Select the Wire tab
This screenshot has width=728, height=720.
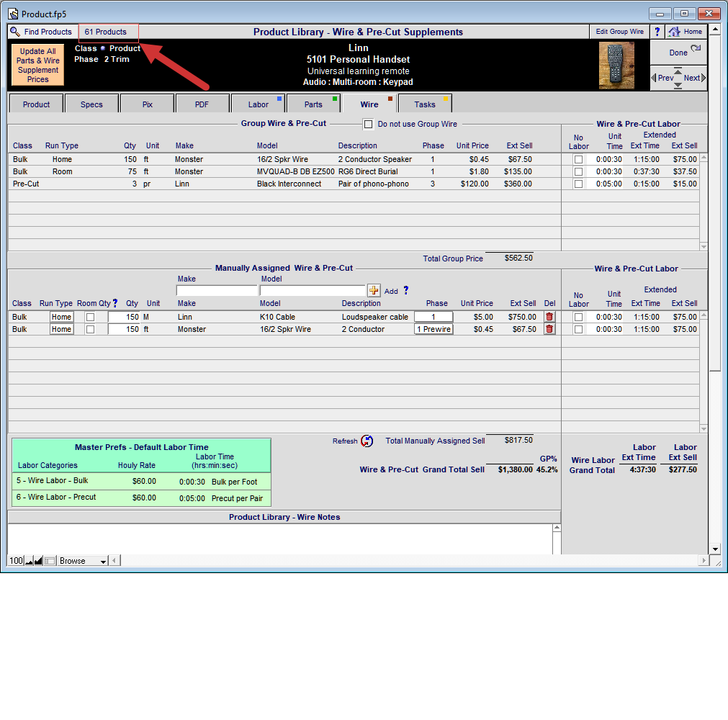point(369,104)
